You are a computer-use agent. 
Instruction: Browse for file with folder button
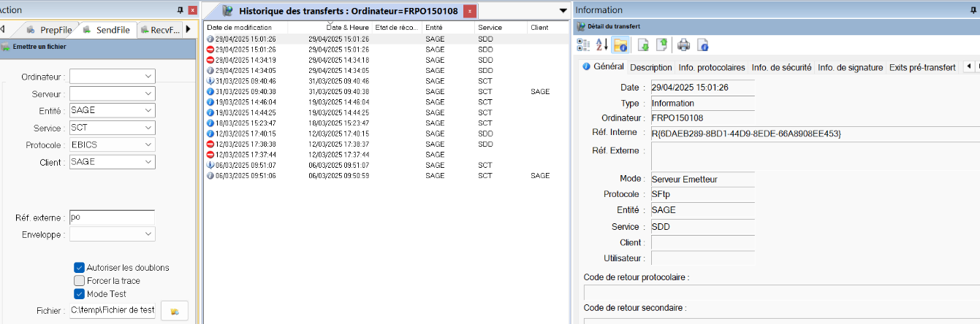click(175, 311)
